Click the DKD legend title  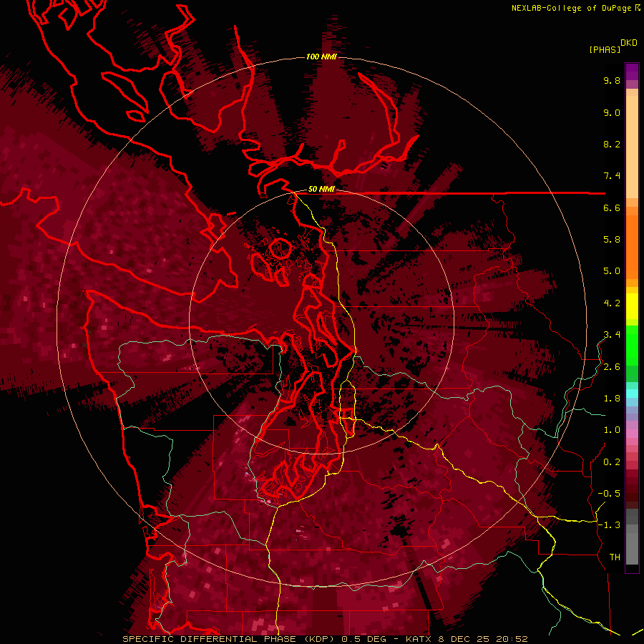click(x=629, y=43)
